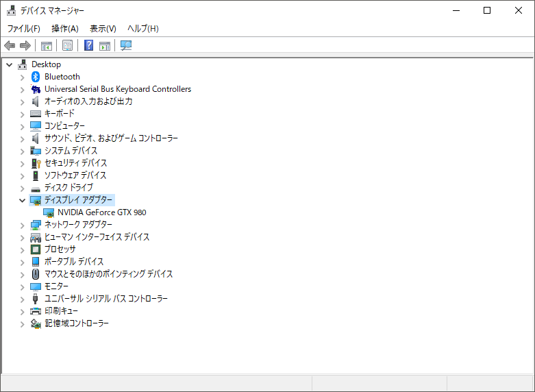535x392 pixels.
Task: Select the ディスプレイ アダプター label
Action: pos(78,199)
